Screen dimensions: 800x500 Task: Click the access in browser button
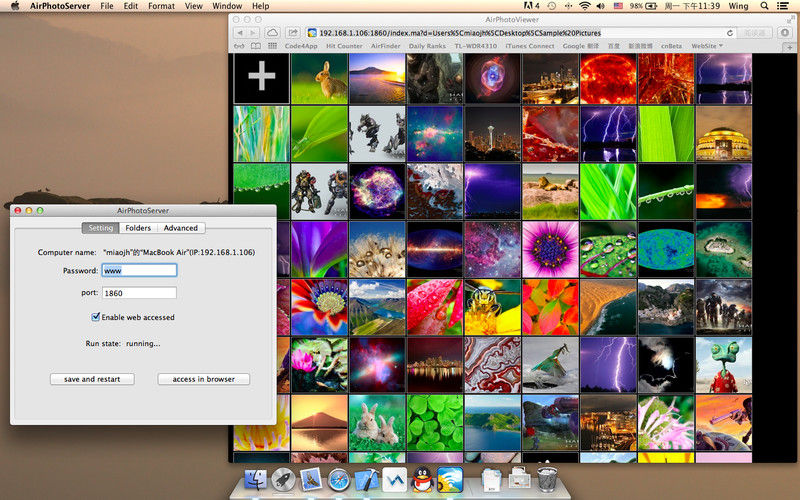[x=203, y=379]
